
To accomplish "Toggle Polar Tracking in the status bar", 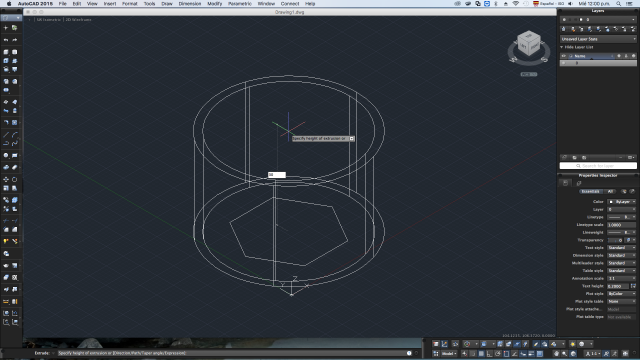I will pyautogui.click(x=498, y=353).
